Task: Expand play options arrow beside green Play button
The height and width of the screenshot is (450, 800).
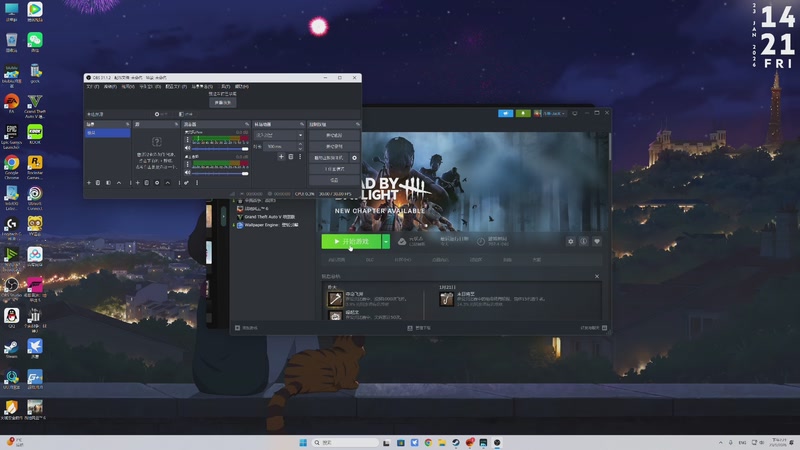Action: [x=386, y=241]
